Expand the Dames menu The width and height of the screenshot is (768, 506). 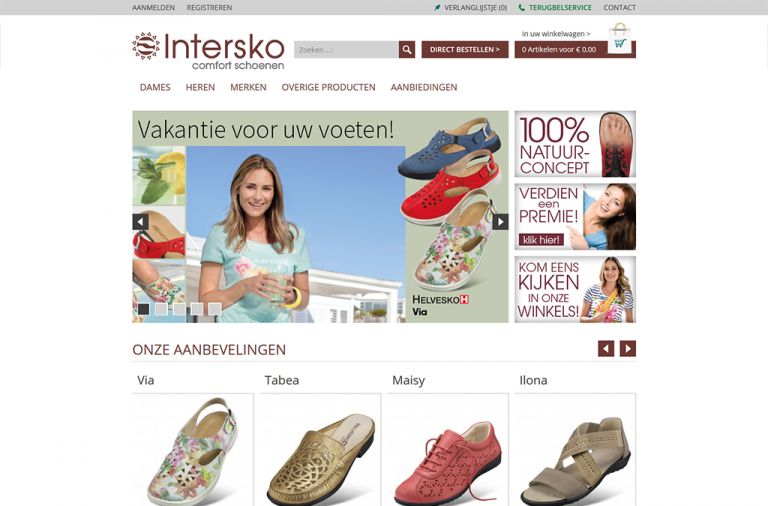tap(155, 87)
